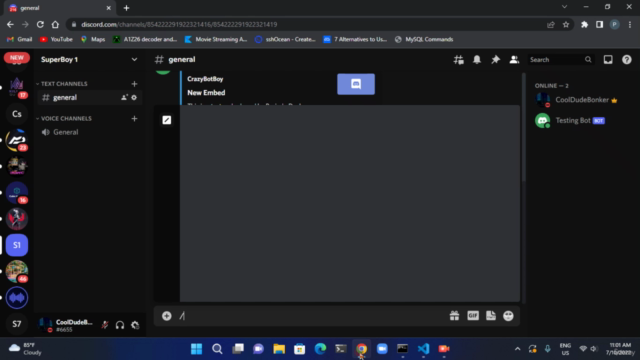Open Chrome menu three dots

pos(630,24)
